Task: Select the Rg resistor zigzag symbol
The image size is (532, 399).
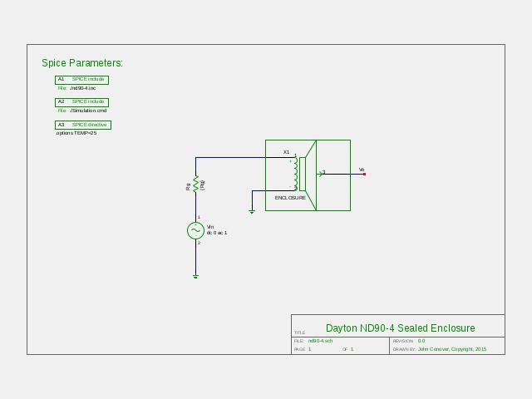Action: click(x=195, y=185)
